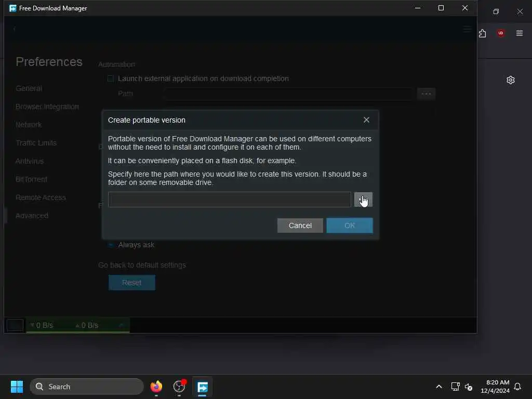This screenshot has width=532, height=399.
Task: Close the Create portable version dialog
Action: 366,120
